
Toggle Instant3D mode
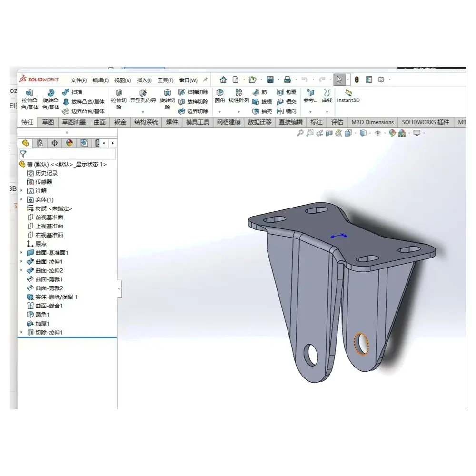pos(348,96)
